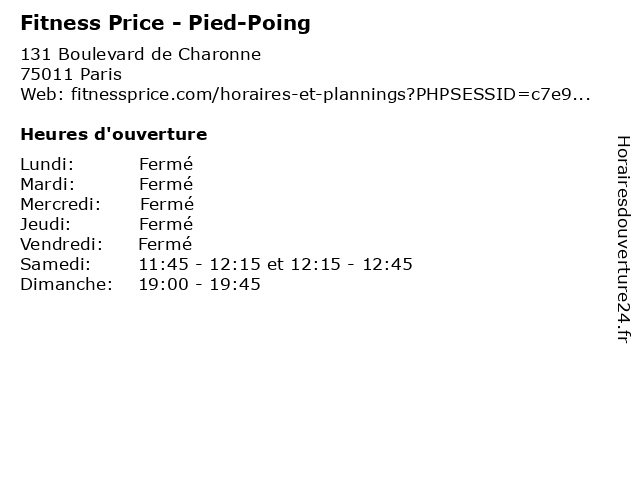
Task: Click Fermé next to Mercredi
Action: click(x=166, y=204)
